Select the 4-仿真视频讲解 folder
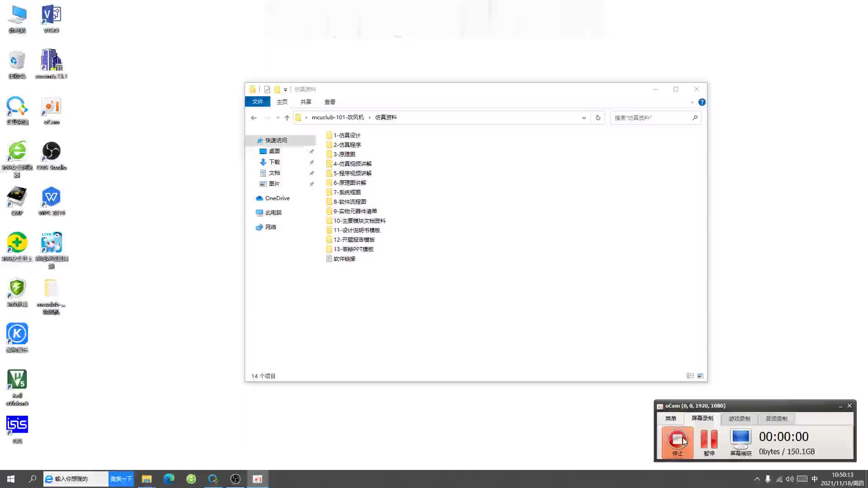868x488 pixels. tap(349, 164)
